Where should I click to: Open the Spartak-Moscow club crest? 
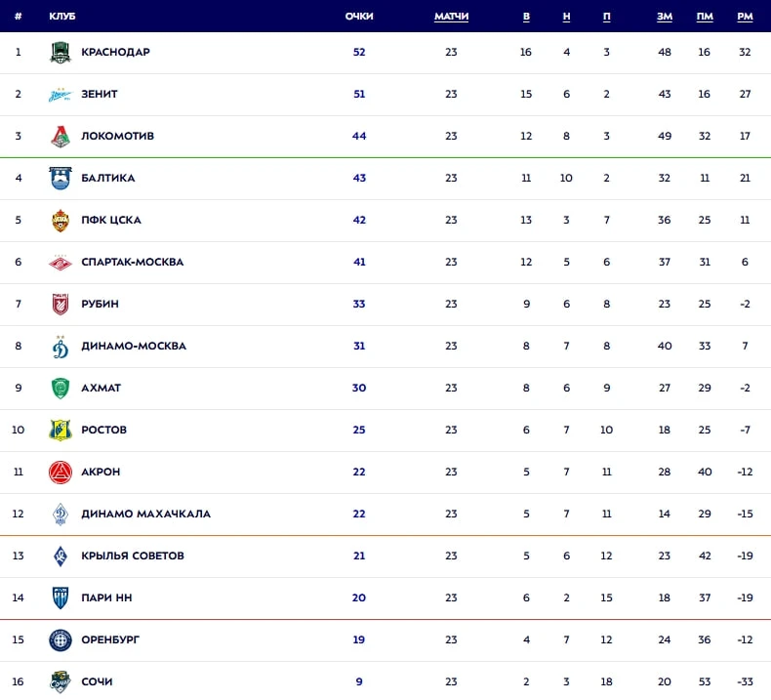(x=61, y=263)
